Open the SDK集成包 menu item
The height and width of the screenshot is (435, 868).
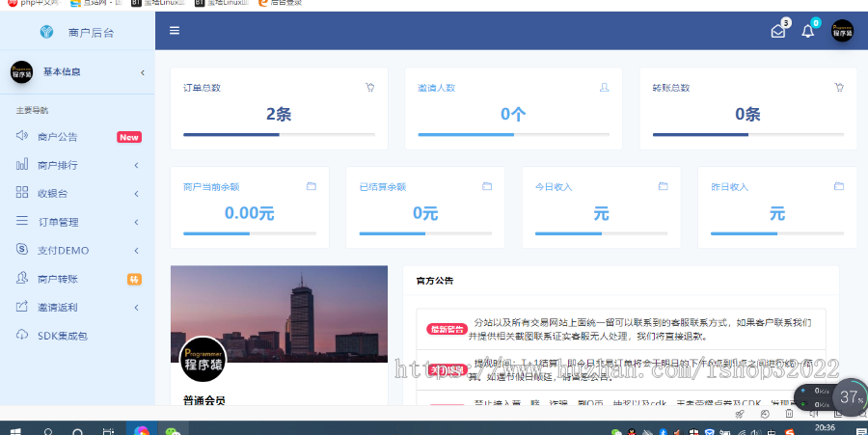pyautogui.click(x=77, y=336)
